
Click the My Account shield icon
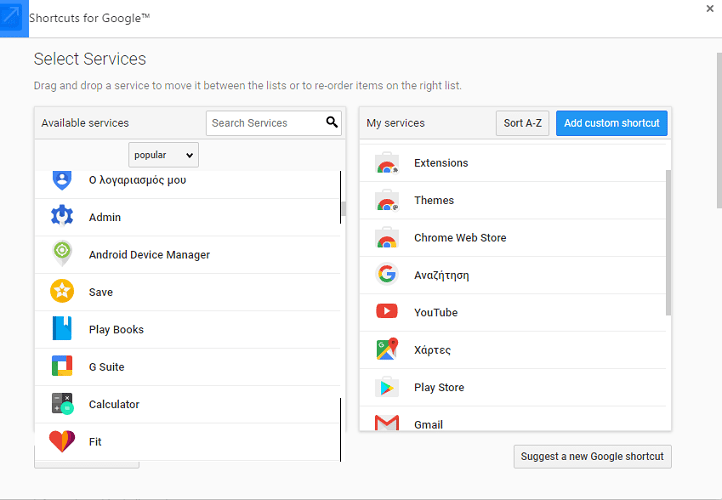[x=62, y=180]
